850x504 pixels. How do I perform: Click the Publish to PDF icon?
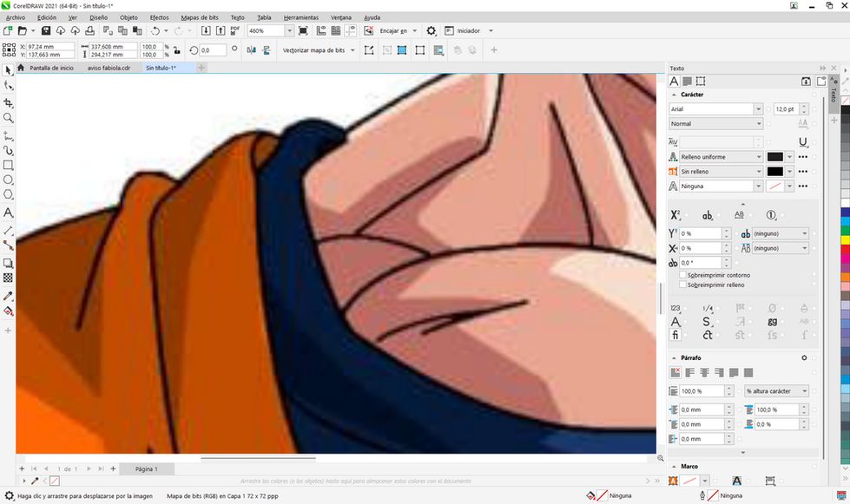(234, 31)
